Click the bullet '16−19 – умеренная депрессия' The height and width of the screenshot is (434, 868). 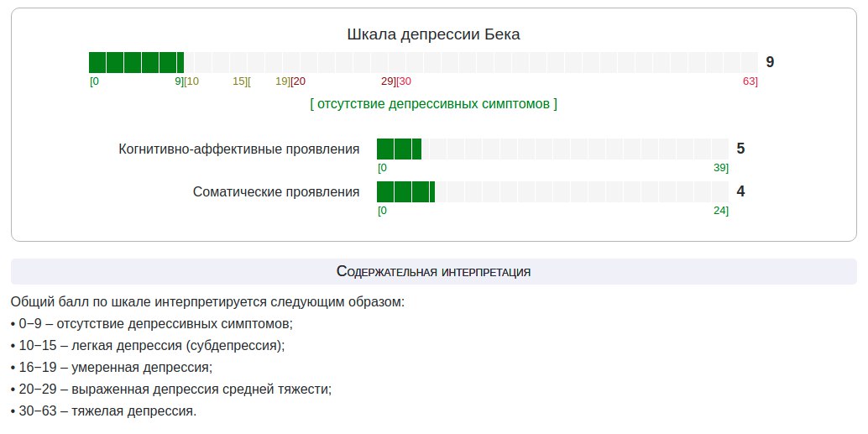point(112,368)
